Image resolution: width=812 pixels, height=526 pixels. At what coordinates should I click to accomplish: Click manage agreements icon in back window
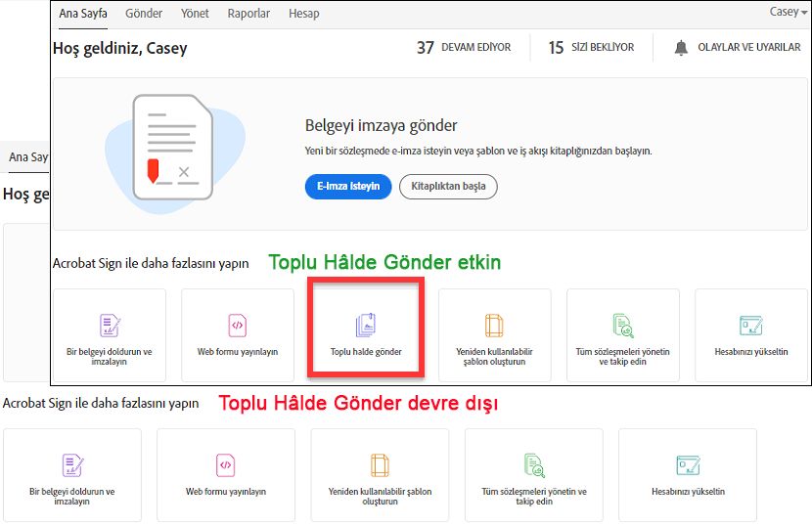(534, 465)
